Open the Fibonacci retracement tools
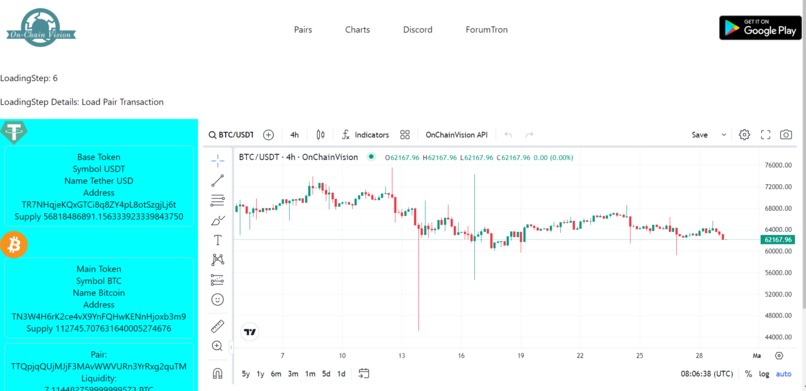The height and width of the screenshot is (391, 806). [x=217, y=200]
